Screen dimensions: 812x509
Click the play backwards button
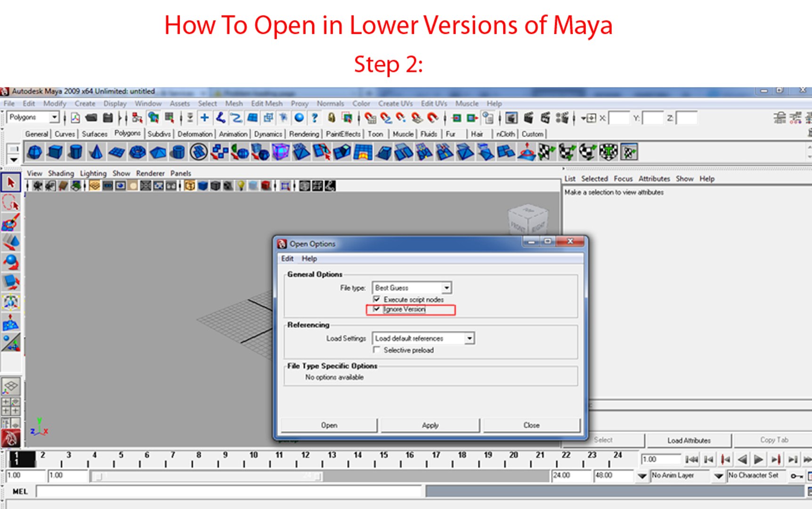pyautogui.click(x=742, y=459)
